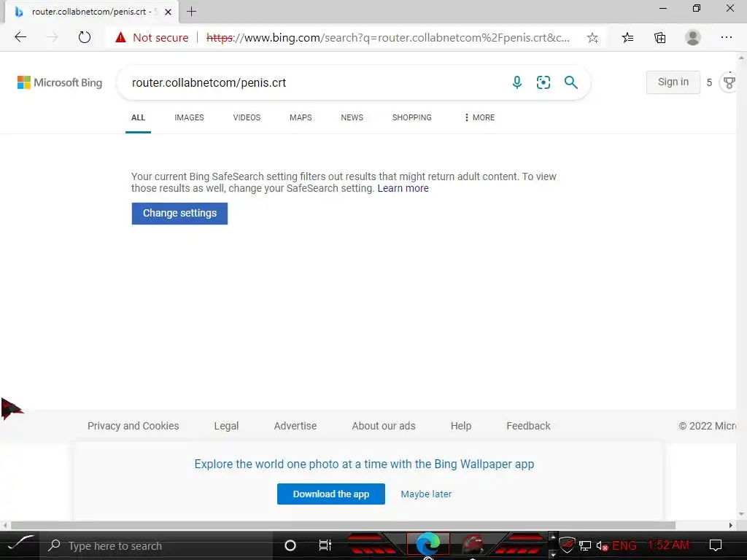Go back to the previous page
747x560 pixels.
coord(20,37)
